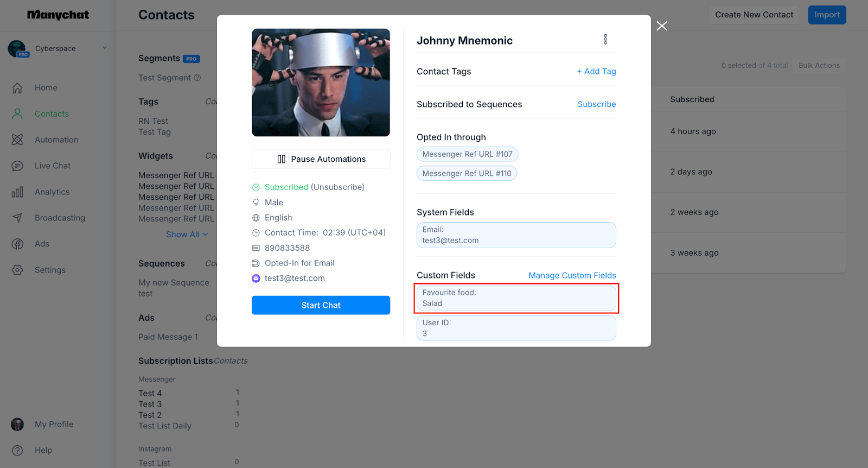Expand the Cyberspace account dropdown
Image resolution: width=868 pixels, height=468 pixels.
tap(104, 48)
